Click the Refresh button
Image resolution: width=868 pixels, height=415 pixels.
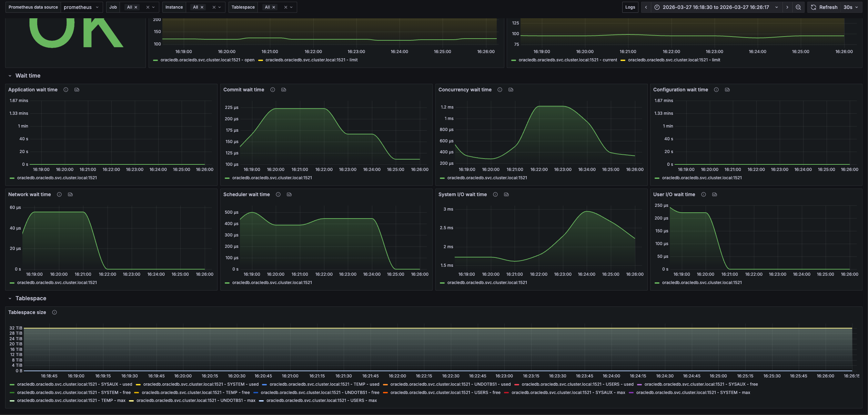[824, 7]
